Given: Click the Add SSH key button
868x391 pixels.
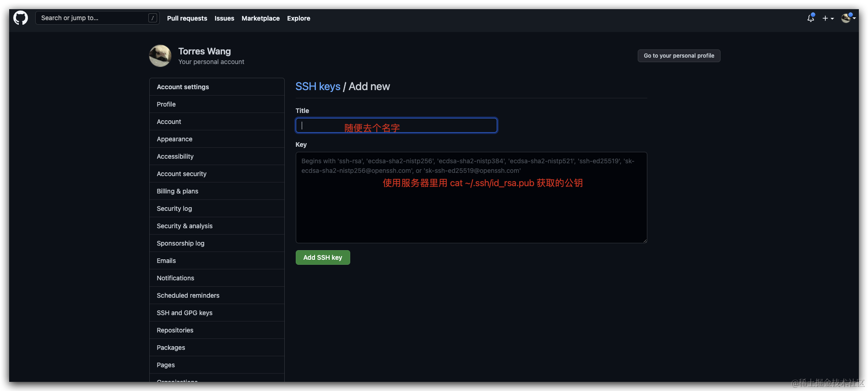Looking at the screenshot, I should click(323, 257).
